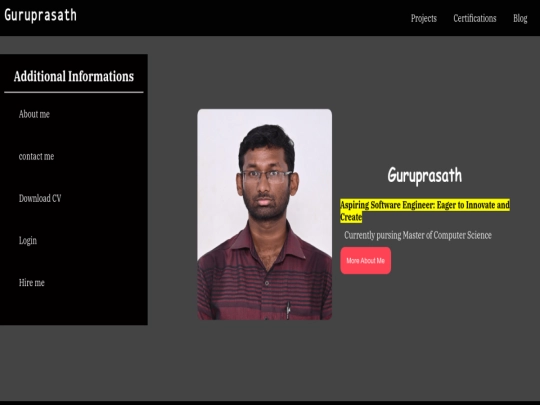Image resolution: width=540 pixels, height=405 pixels.
Task: Open About me in sidebar
Action: (x=34, y=114)
